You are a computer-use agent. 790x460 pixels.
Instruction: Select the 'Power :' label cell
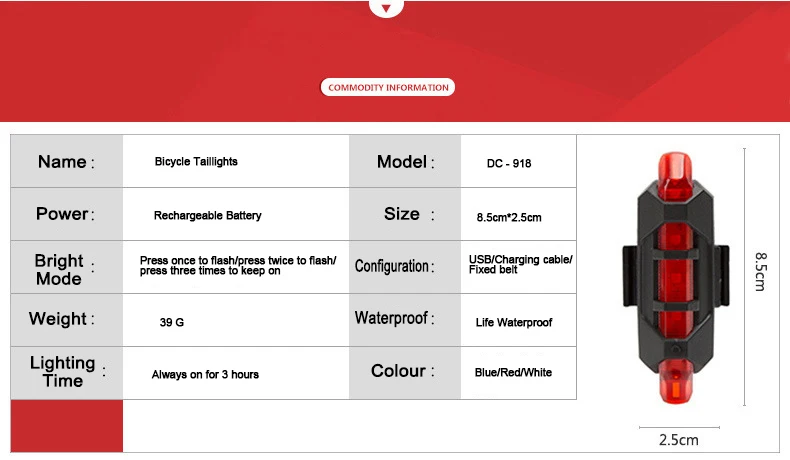click(x=67, y=214)
